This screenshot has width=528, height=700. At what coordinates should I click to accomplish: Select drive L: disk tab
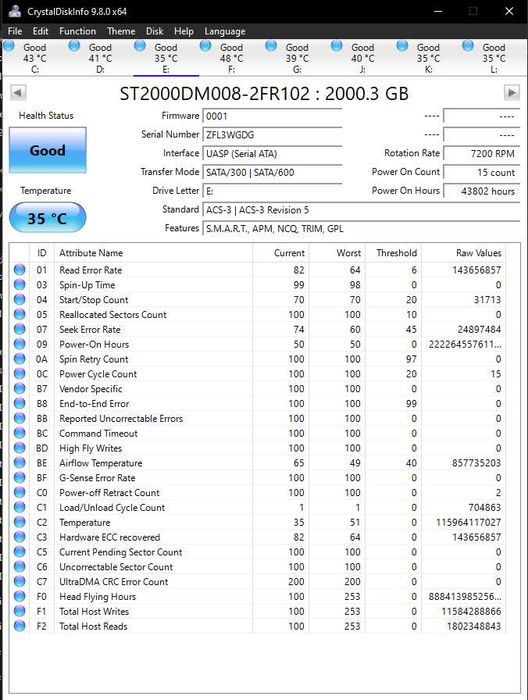494,58
